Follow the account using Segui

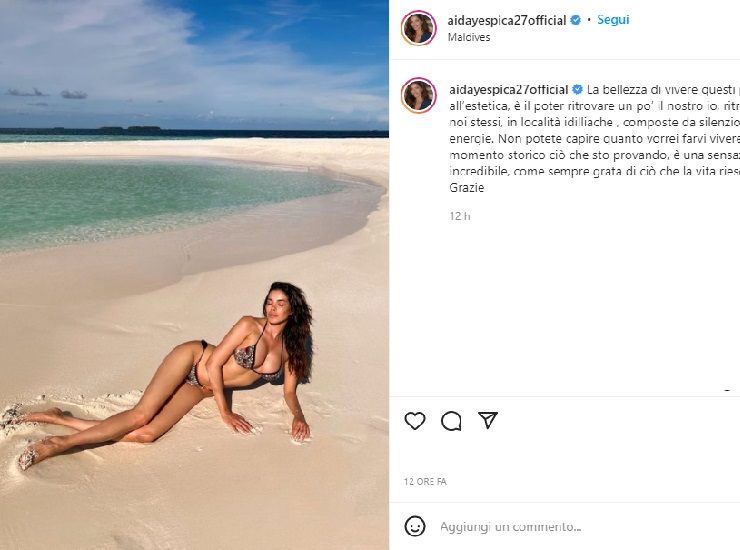[x=613, y=20]
